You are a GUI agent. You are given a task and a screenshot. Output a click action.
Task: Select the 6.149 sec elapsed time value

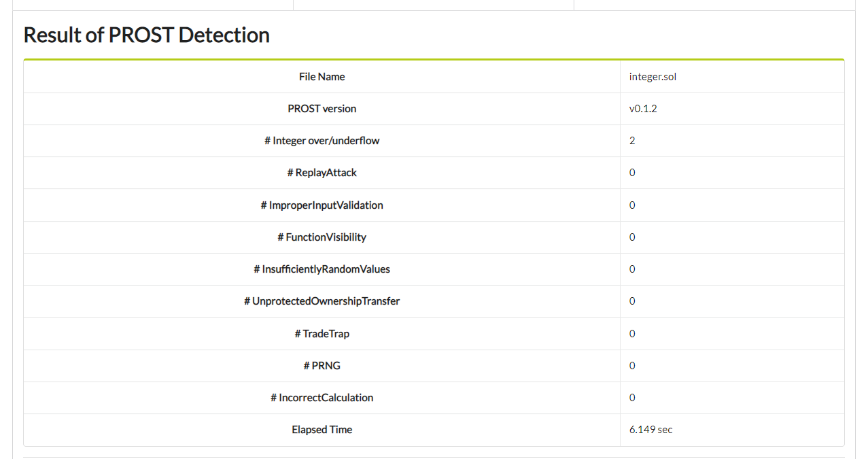[650, 430]
